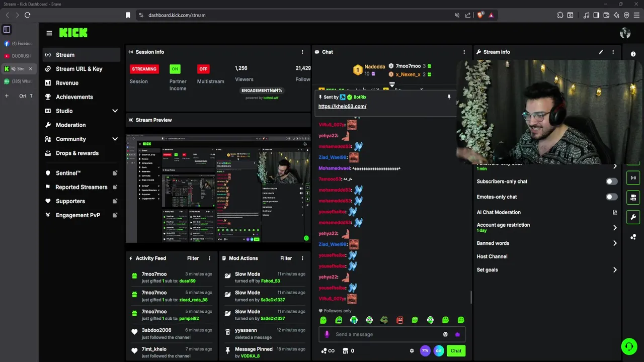The width and height of the screenshot is (644, 362).
Task: Open username Sa3eDx1337 in Mod Actions
Action: 273,300
